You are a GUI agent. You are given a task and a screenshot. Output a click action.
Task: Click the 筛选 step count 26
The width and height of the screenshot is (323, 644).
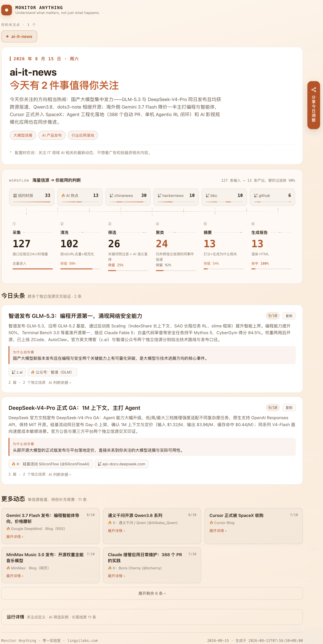click(x=114, y=244)
